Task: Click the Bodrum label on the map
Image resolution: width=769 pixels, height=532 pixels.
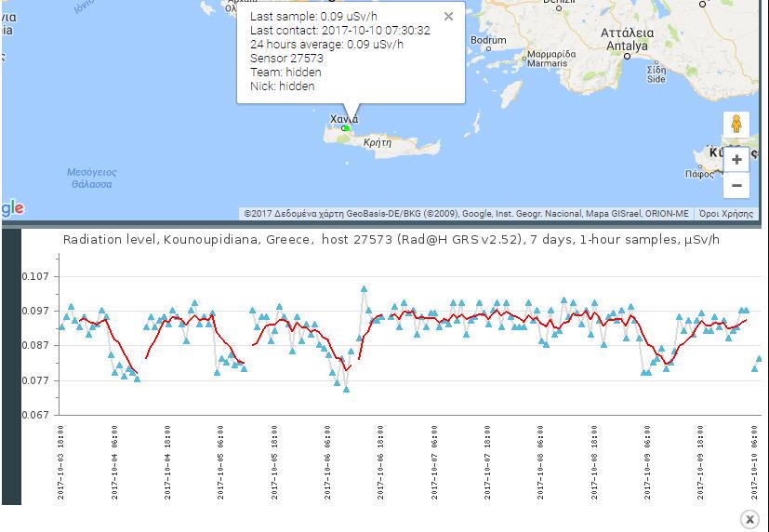Action: tap(488, 40)
